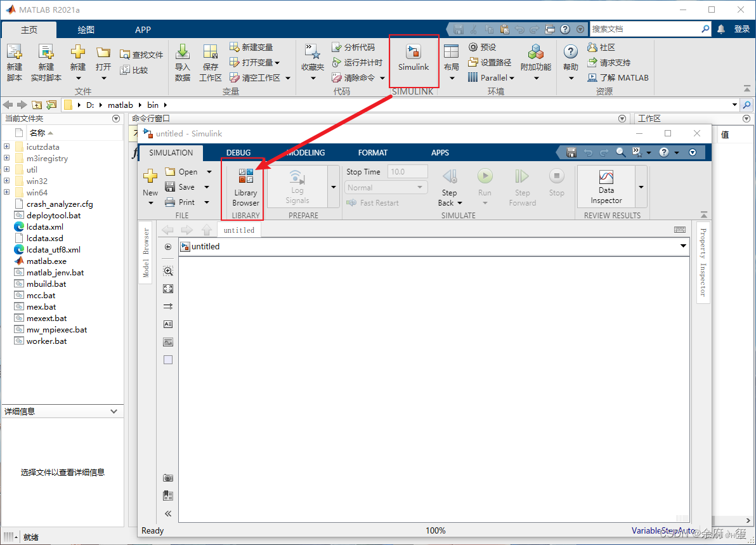Viewport: 756px width, 545px height.
Task: Collapse the Simulink palette with double chevron
Action: (x=168, y=514)
